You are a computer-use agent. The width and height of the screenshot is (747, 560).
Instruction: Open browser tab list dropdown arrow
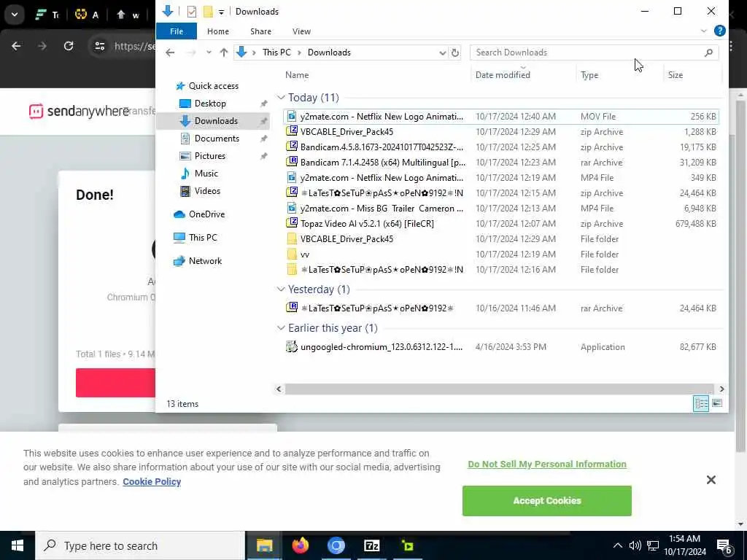click(x=15, y=15)
